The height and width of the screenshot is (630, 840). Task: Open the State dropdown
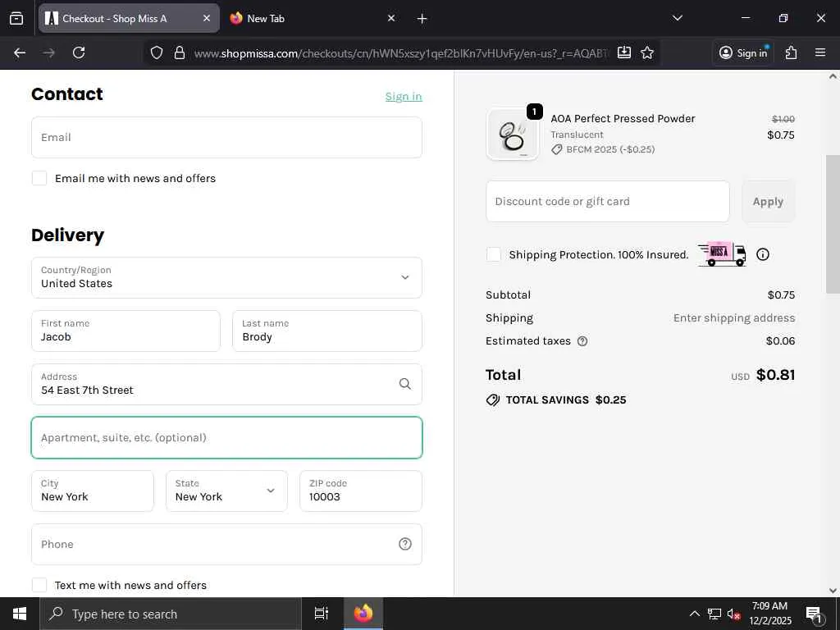pos(226,491)
